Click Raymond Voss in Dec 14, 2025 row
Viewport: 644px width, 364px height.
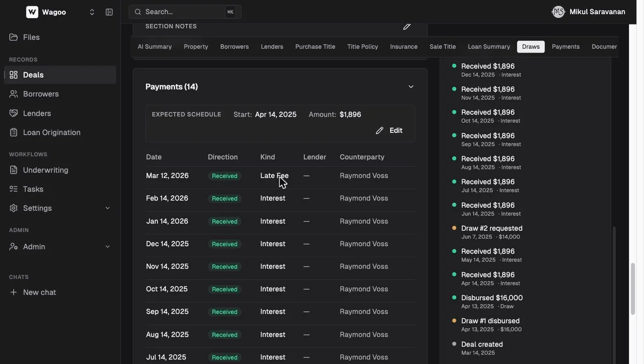(364, 244)
